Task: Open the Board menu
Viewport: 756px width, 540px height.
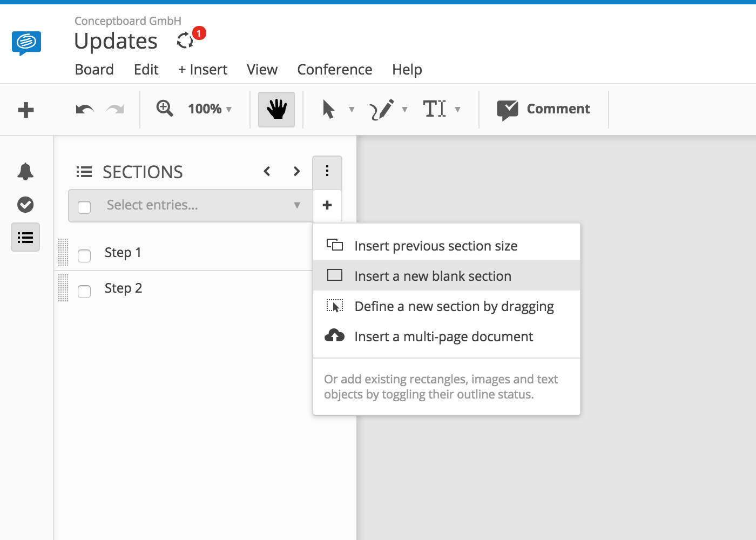Action: click(x=94, y=70)
